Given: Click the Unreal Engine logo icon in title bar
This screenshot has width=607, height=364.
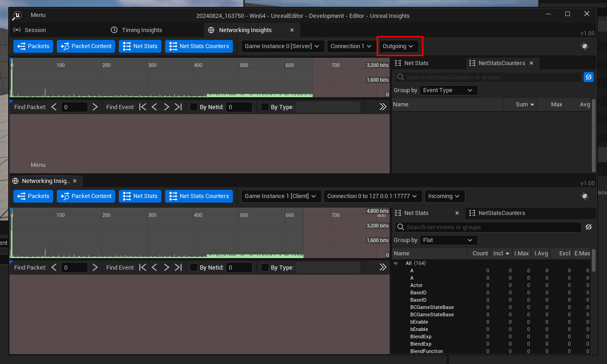Looking at the screenshot, I should 17,15.
